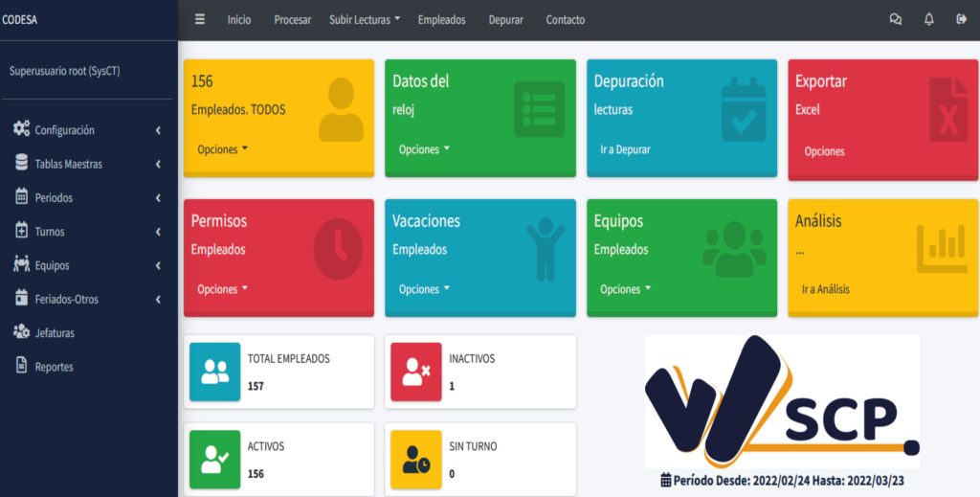This screenshot has height=497, width=980.
Task: Open the chat messages icon
Action: click(x=896, y=19)
